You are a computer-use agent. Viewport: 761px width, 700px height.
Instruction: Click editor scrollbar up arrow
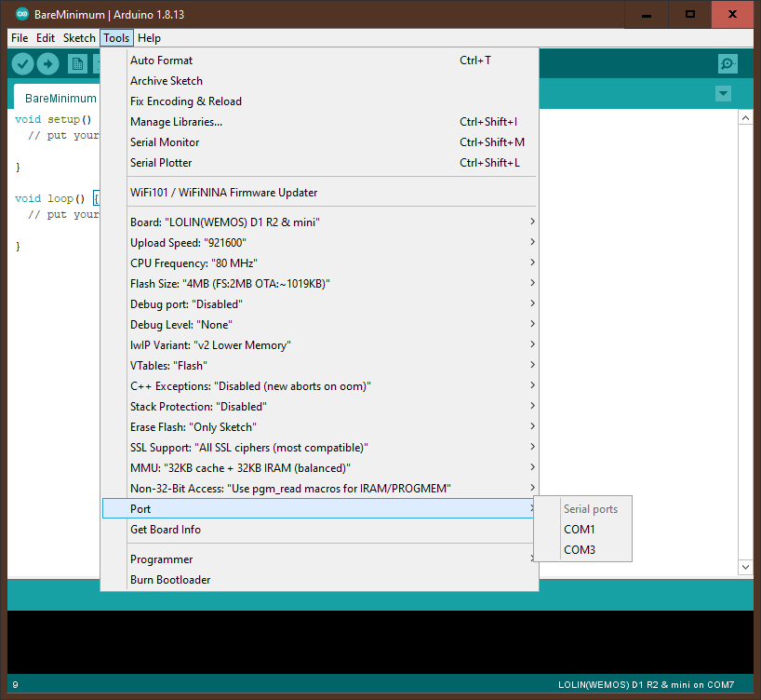(745, 117)
